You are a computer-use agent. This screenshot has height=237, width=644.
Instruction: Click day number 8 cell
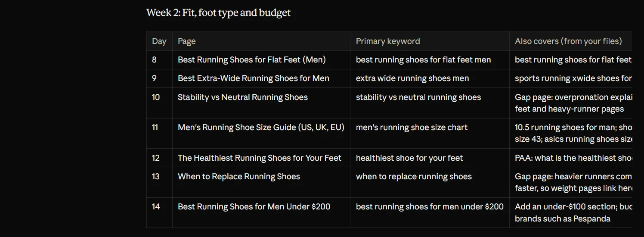pyautogui.click(x=159, y=60)
